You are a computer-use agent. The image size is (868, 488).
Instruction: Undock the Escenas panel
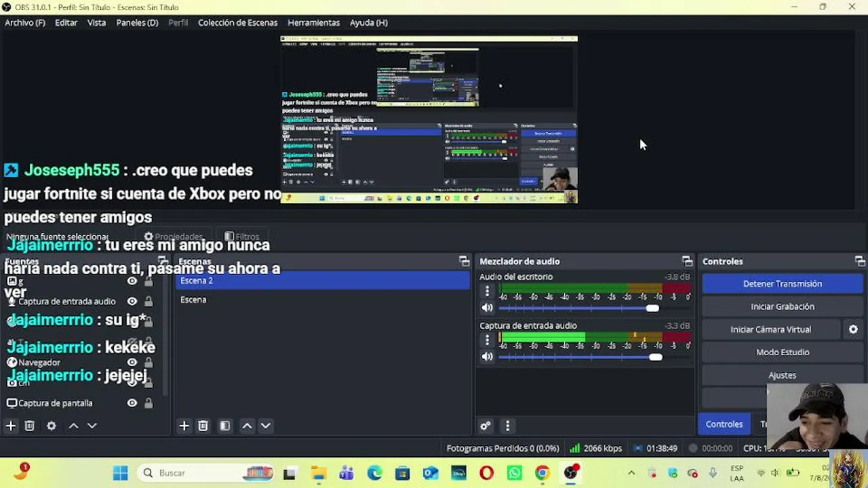pos(465,262)
